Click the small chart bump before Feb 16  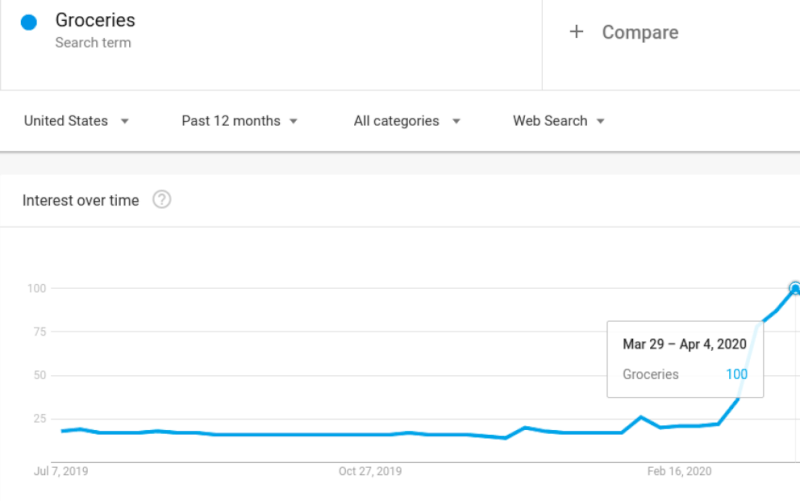point(641,417)
